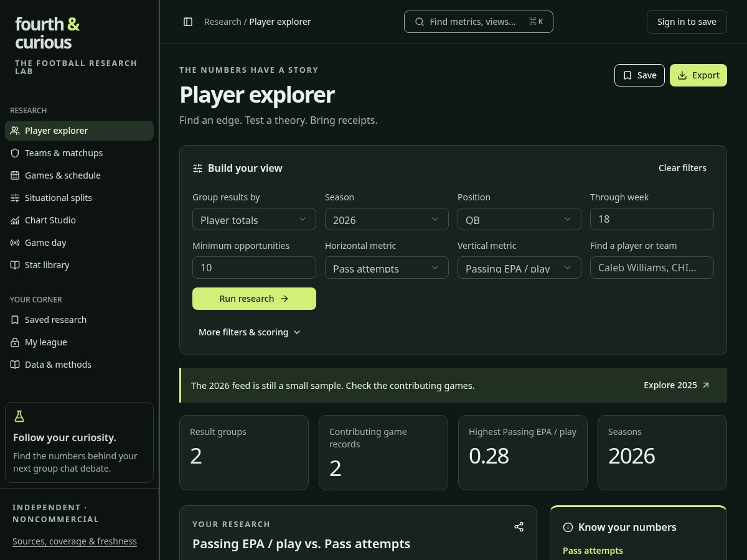
Task: Click the Highest Passing EPA value 0.28
Action: (x=489, y=456)
